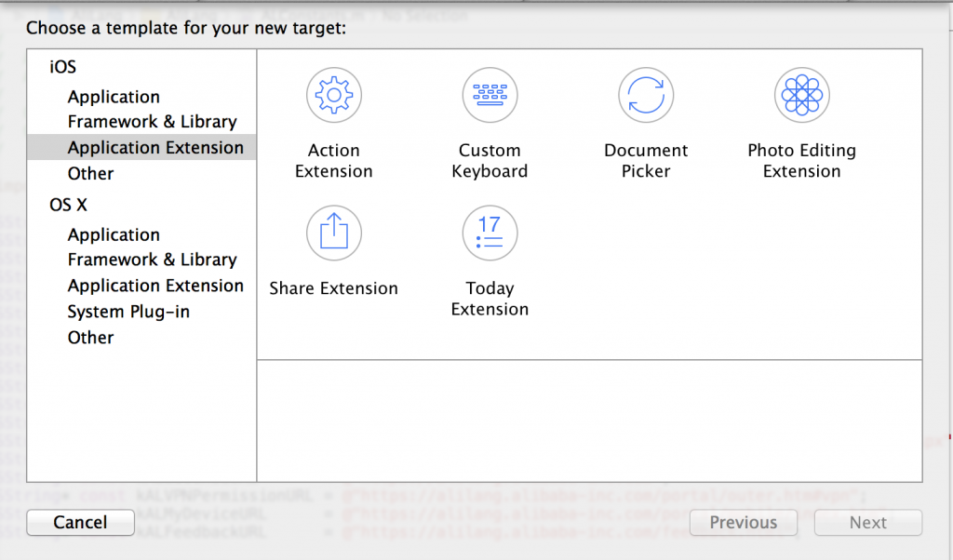Select the Action Extension gear icon

point(333,95)
